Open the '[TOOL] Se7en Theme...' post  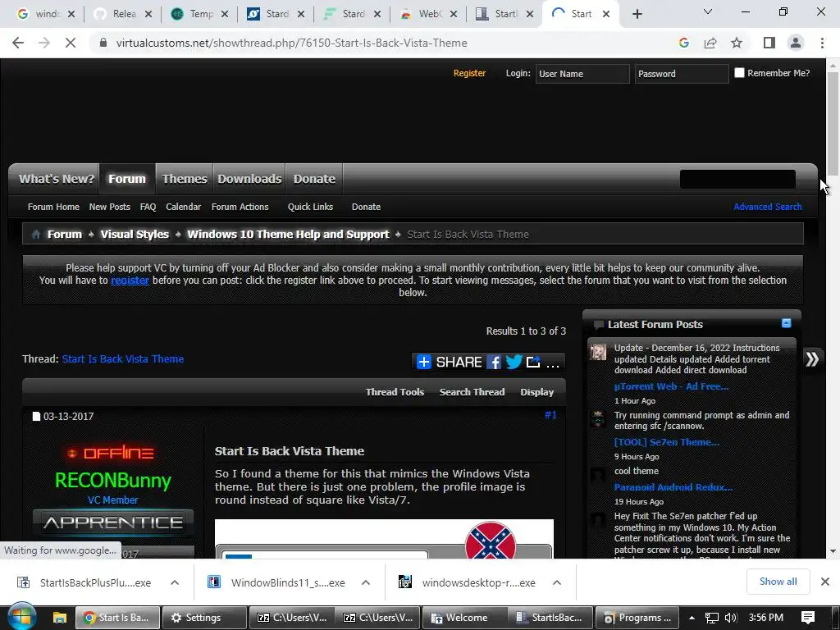tap(666, 442)
